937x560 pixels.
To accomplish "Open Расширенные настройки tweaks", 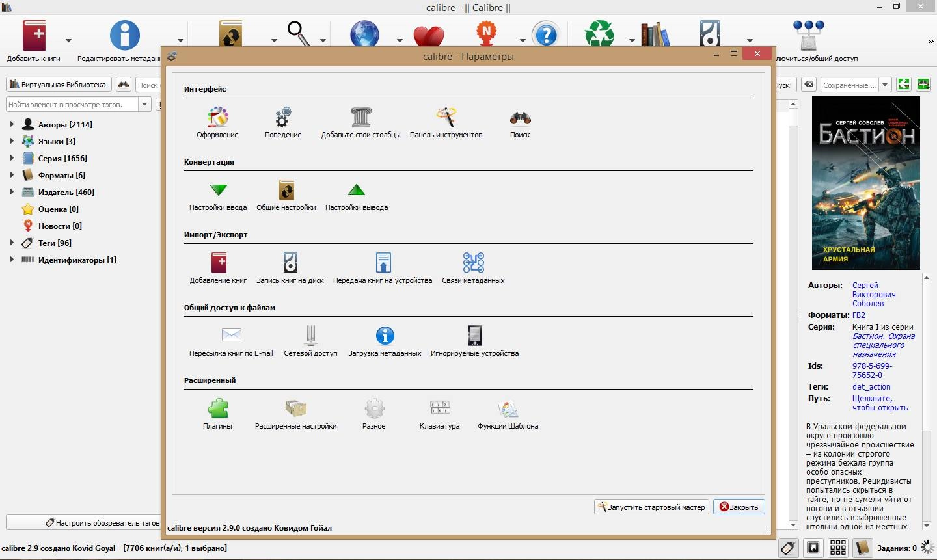I will pyautogui.click(x=296, y=414).
